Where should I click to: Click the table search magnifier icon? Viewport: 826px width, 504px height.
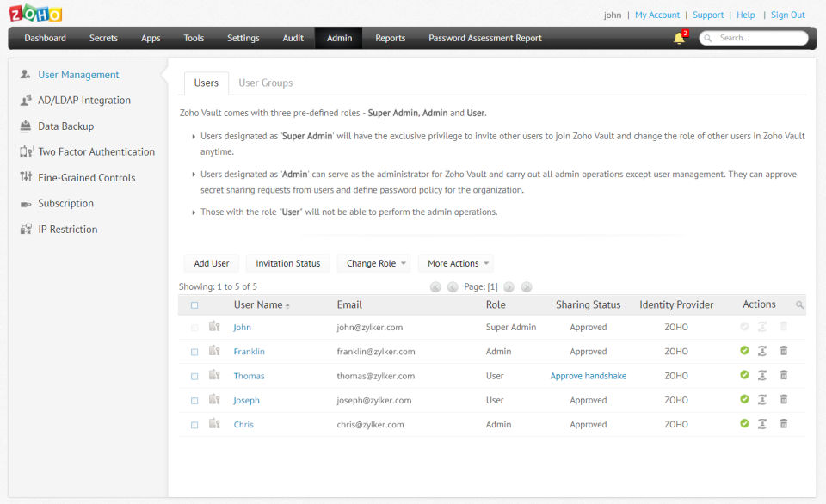coord(799,305)
